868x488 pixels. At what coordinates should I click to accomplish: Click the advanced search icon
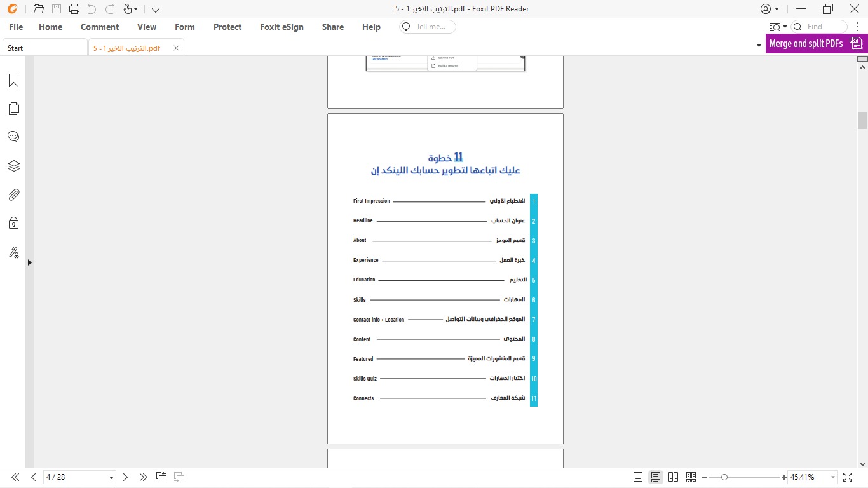[x=774, y=27]
